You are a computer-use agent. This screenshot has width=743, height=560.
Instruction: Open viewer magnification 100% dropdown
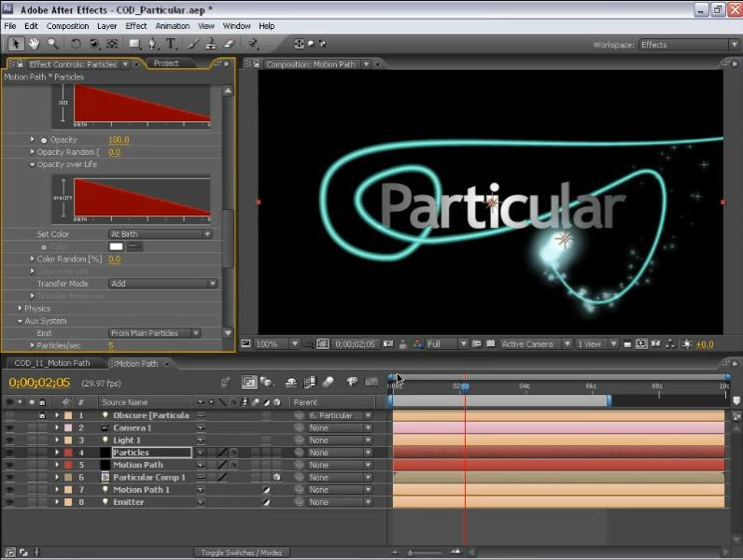click(x=276, y=344)
